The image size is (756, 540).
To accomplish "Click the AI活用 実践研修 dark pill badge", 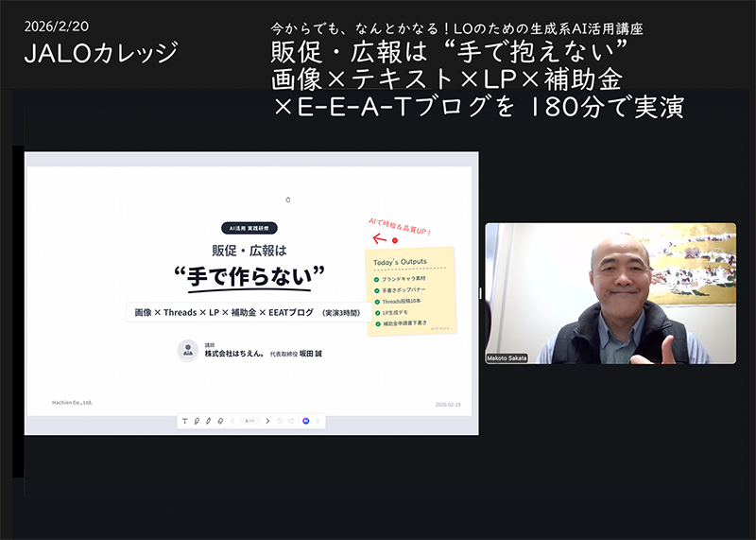I will (x=249, y=228).
